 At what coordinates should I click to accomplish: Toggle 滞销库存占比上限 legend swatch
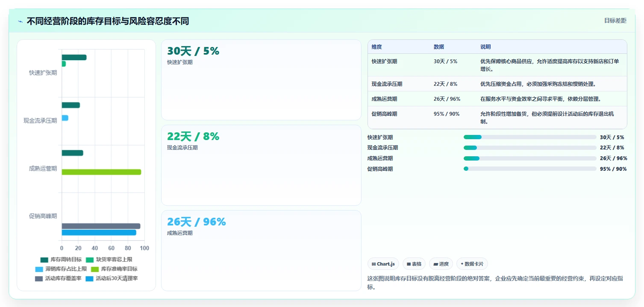(x=39, y=269)
